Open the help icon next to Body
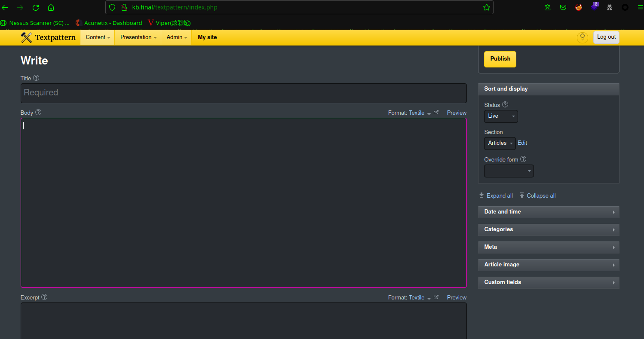644x339 pixels. coord(38,112)
